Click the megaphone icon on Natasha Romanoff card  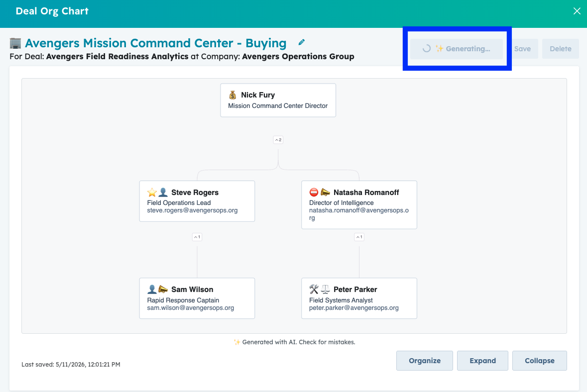point(325,192)
